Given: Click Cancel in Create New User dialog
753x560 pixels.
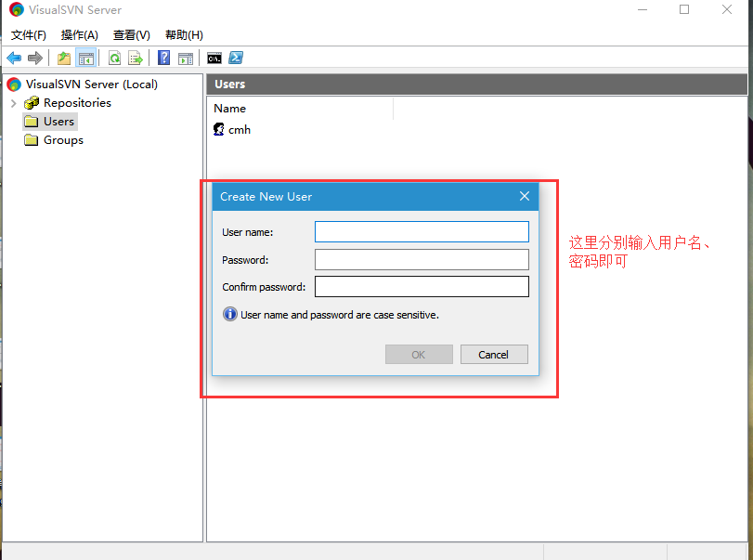Looking at the screenshot, I should [x=494, y=355].
